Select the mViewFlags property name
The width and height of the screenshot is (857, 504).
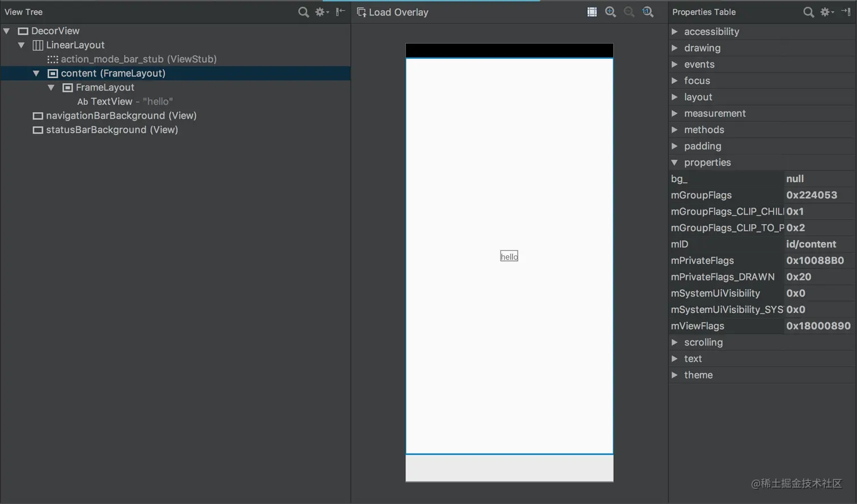[698, 326]
